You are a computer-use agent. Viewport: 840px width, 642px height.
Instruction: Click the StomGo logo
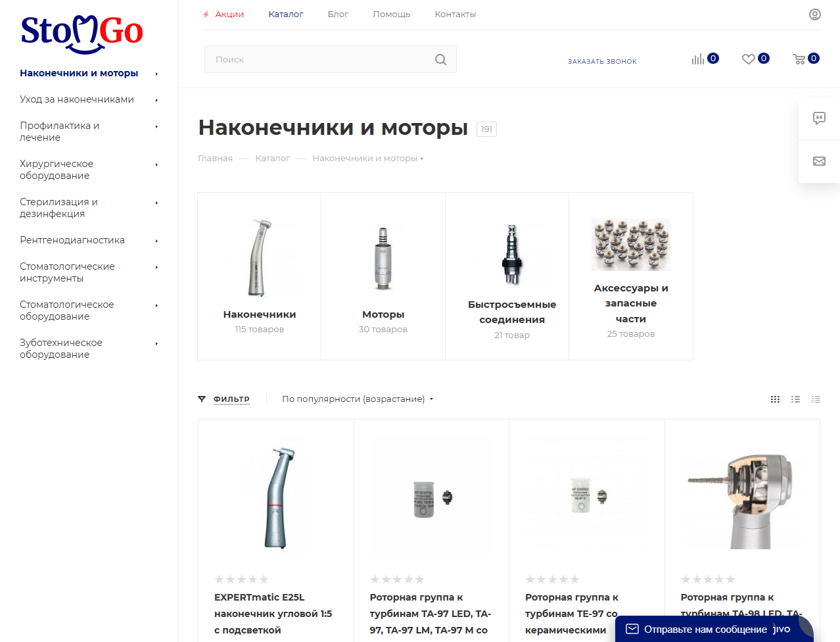[x=82, y=33]
